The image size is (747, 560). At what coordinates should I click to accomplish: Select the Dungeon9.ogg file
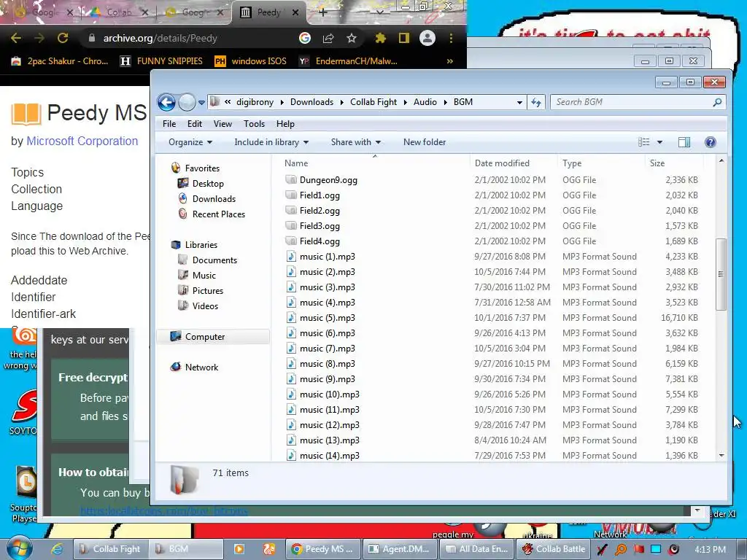pyautogui.click(x=328, y=180)
